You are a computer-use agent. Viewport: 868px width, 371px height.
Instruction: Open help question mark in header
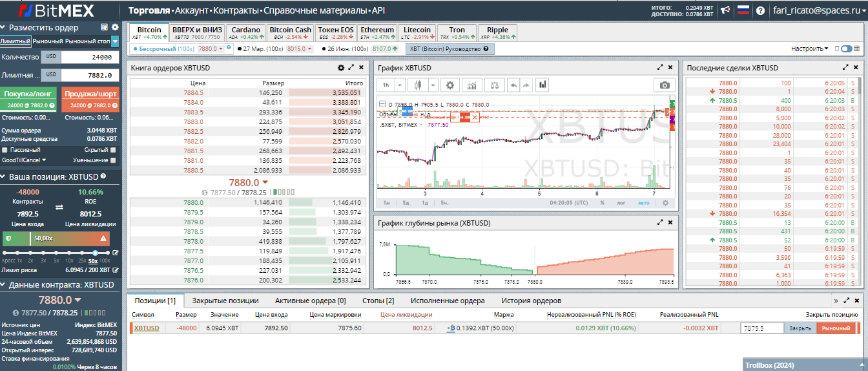tap(761, 10)
